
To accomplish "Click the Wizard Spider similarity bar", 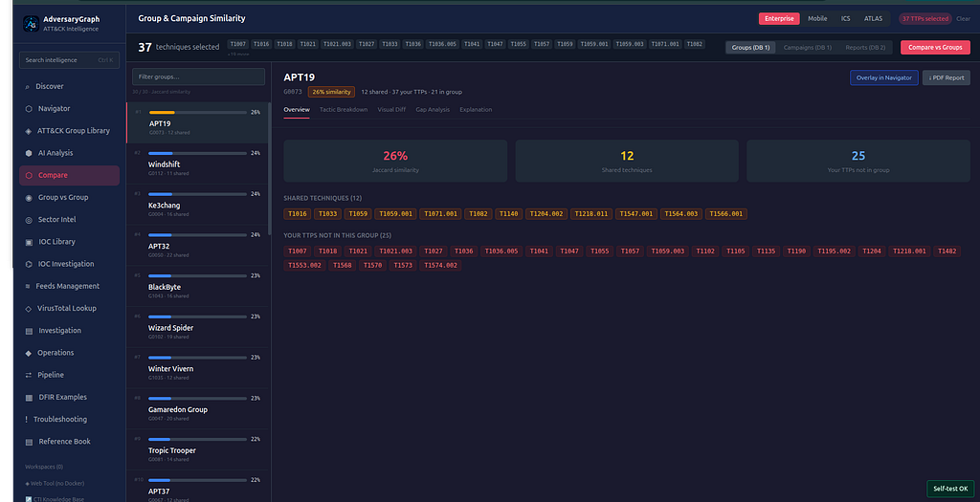I will (197, 316).
